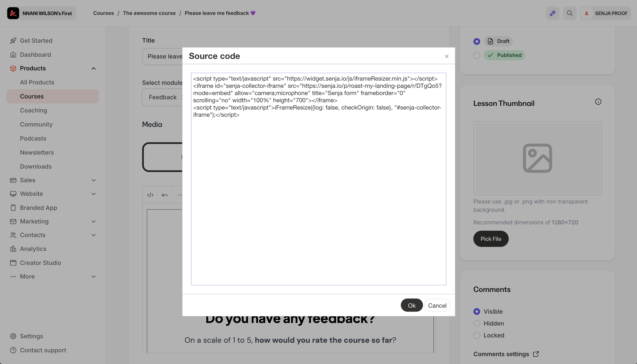Click the Sales card icon
This screenshot has height=364, width=637.
tap(13, 180)
